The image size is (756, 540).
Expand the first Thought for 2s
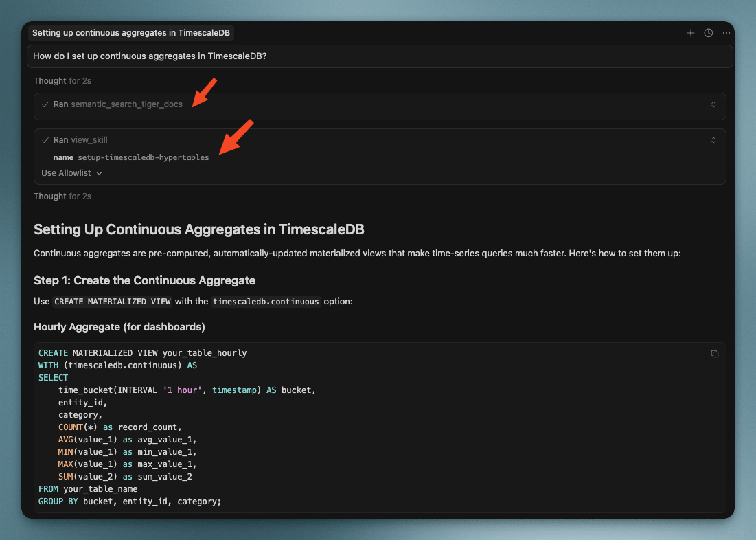point(62,81)
